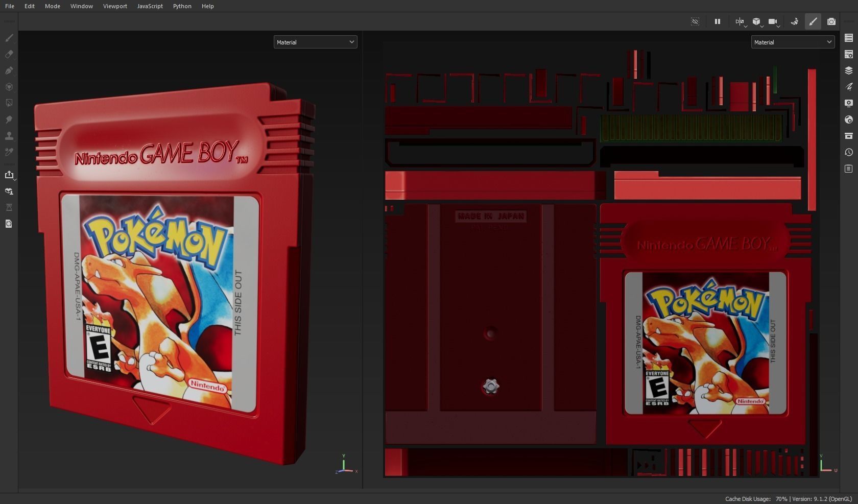The height and width of the screenshot is (504, 858).
Task: Click the croissant-shaped icon in top toolbar
Action: 795,21
